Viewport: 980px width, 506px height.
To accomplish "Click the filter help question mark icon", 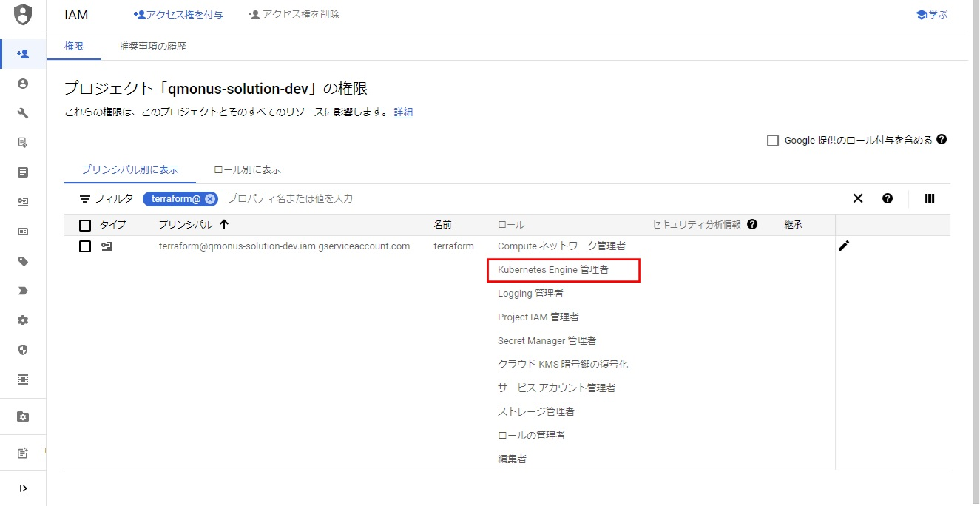I will [888, 198].
